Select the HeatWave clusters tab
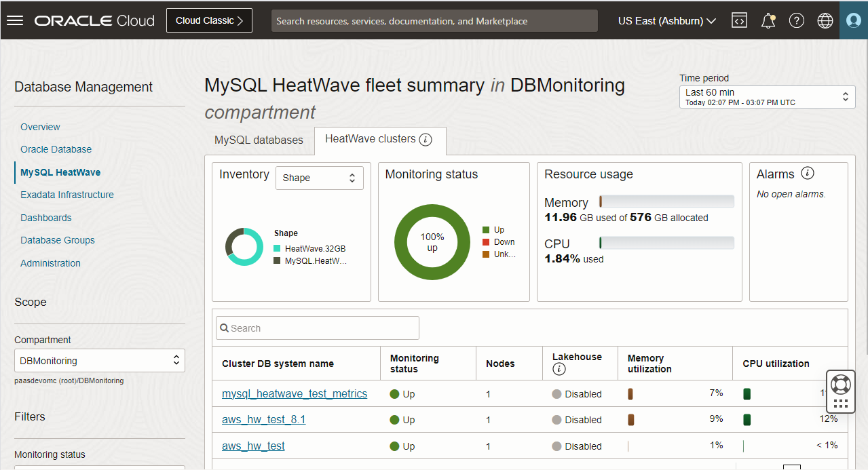Viewport: 868px width, 470px height. pyautogui.click(x=372, y=140)
